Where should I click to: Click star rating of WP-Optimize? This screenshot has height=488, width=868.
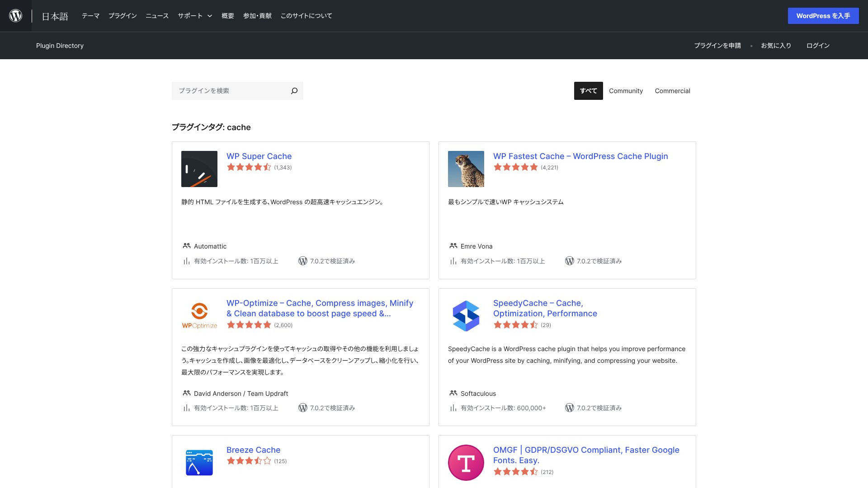click(x=249, y=325)
